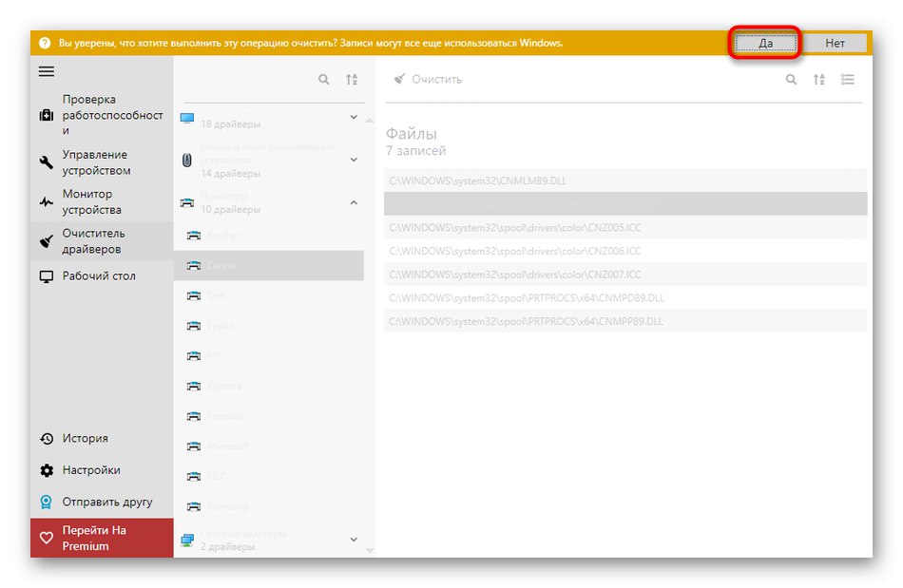Select HP printer driver

pos(269,356)
